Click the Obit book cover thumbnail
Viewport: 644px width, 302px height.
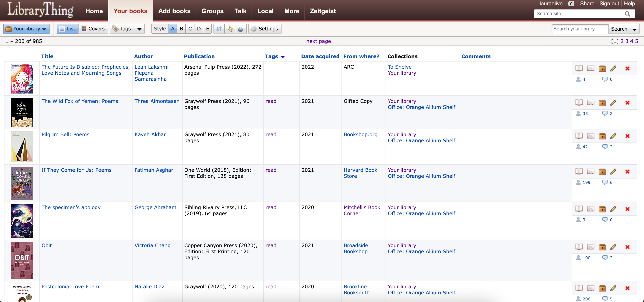click(22, 260)
